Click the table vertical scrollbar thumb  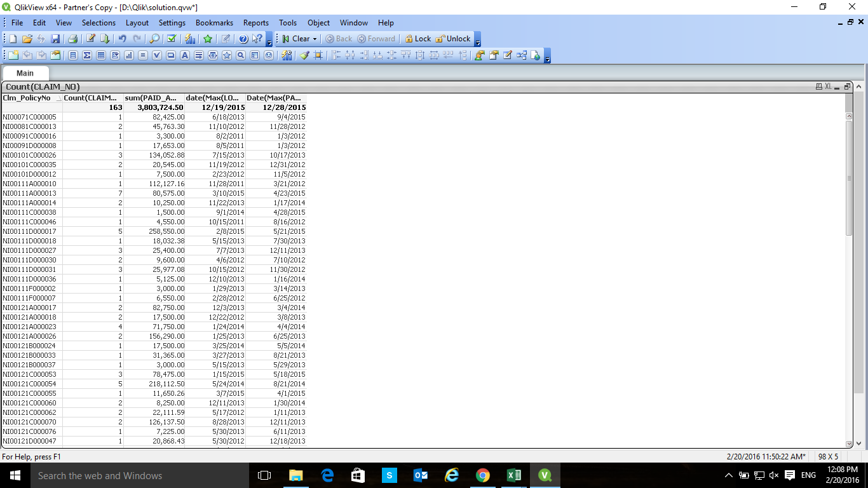(849, 178)
